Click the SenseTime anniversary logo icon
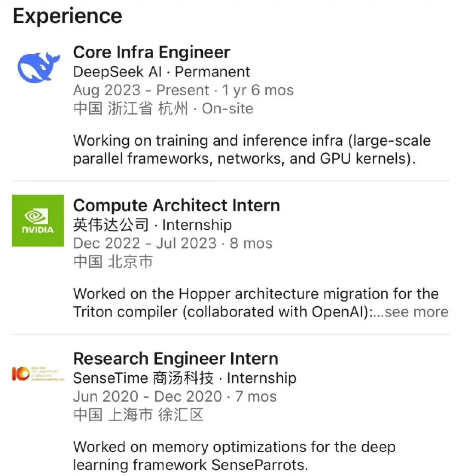The image size is (456, 476). click(x=38, y=374)
